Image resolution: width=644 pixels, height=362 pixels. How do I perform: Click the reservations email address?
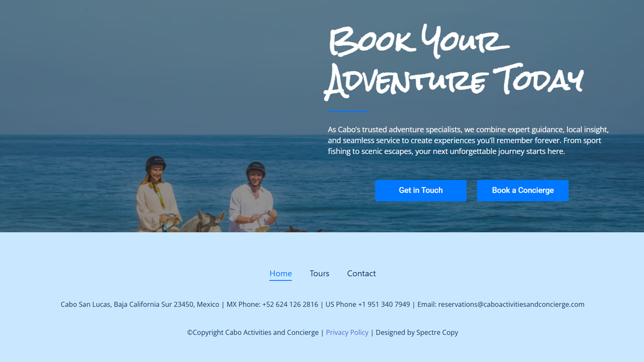click(511, 304)
